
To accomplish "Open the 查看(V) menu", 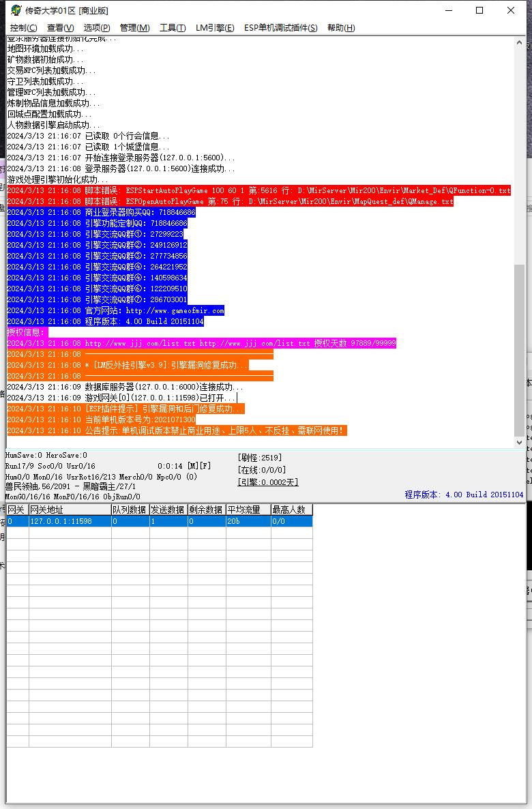I will coord(61,28).
